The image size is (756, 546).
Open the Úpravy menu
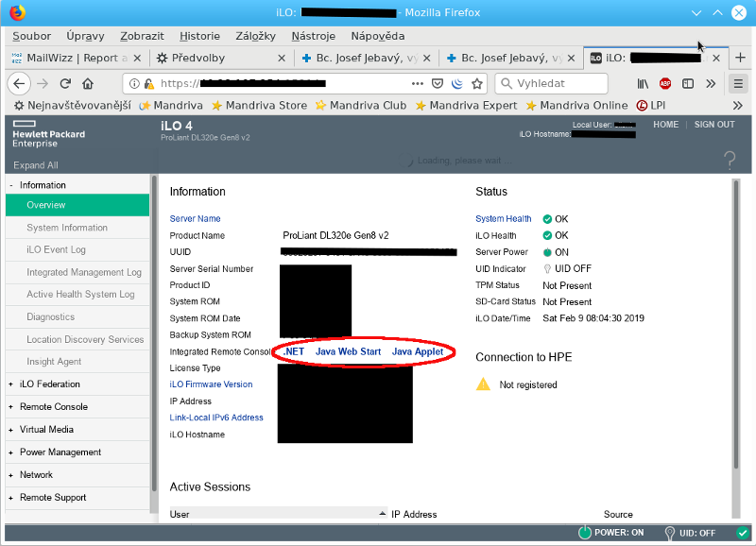[85, 36]
